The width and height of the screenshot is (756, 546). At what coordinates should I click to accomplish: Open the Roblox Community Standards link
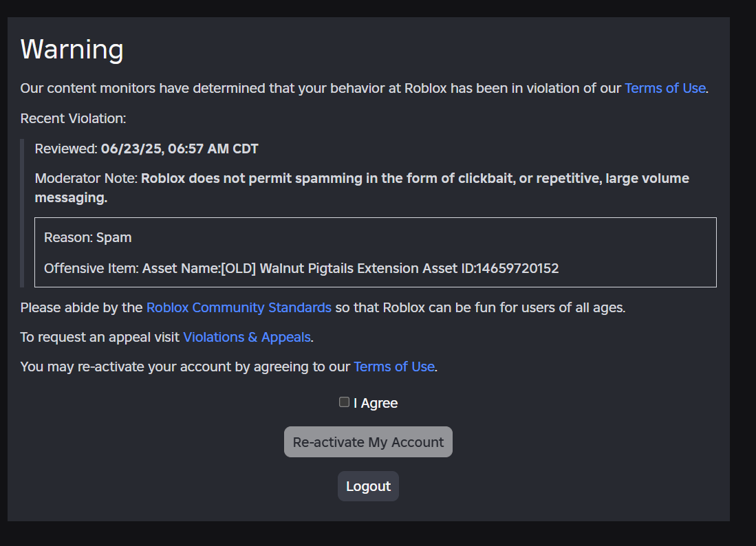coord(239,307)
